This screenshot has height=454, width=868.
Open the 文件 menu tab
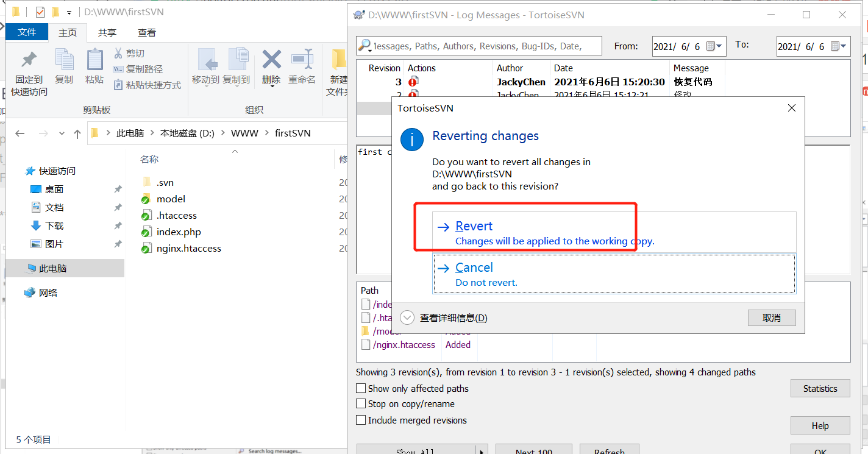click(x=27, y=32)
